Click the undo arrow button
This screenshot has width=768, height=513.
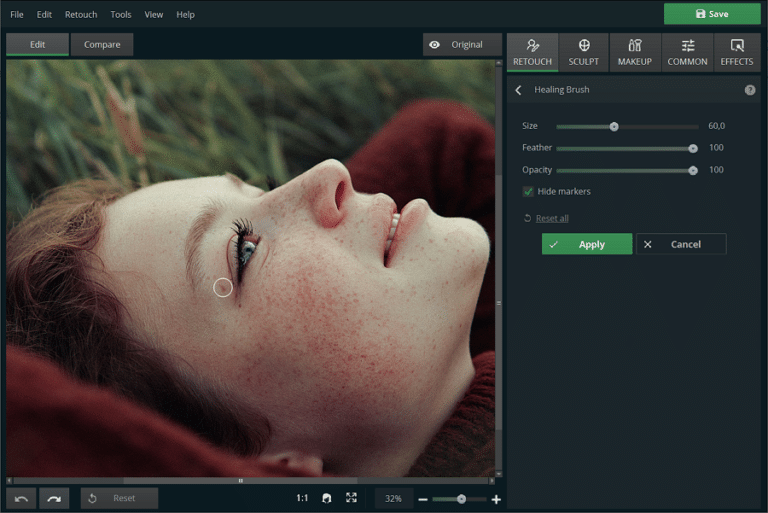click(x=21, y=498)
